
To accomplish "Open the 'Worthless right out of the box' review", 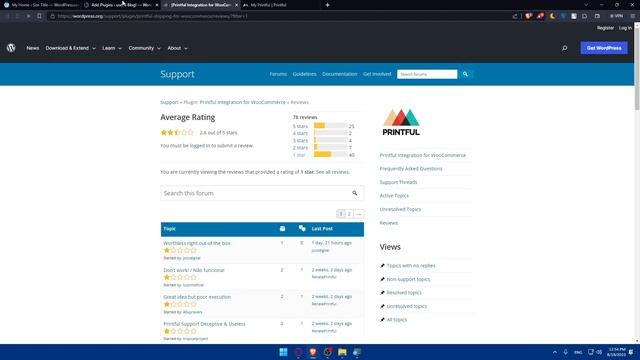I will coord(197,243).
